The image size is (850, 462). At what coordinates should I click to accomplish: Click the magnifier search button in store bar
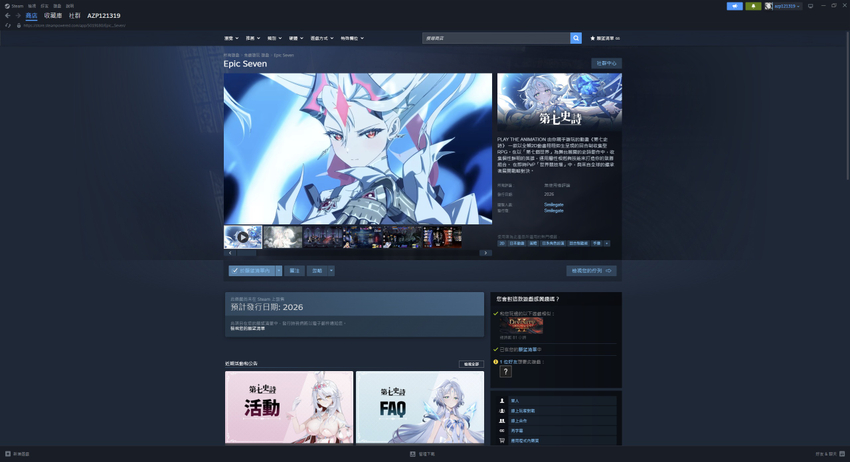click(576, 38)
